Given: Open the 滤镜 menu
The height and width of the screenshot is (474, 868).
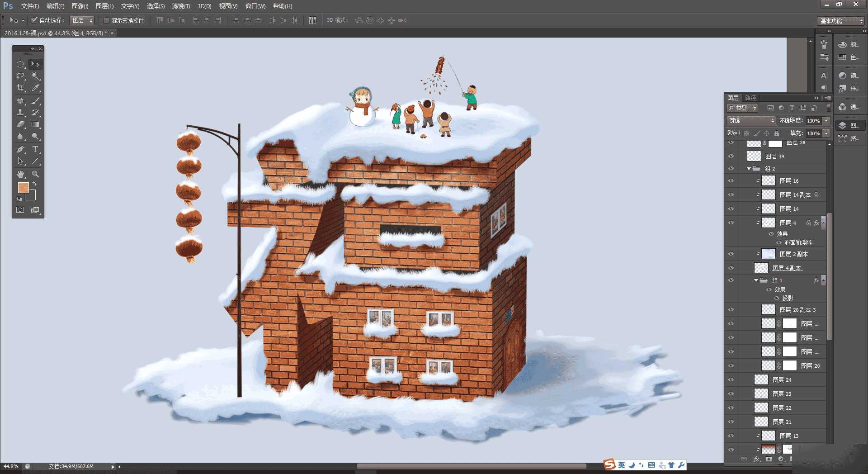Looking at the screenshot, I should (x=180, y=6).
